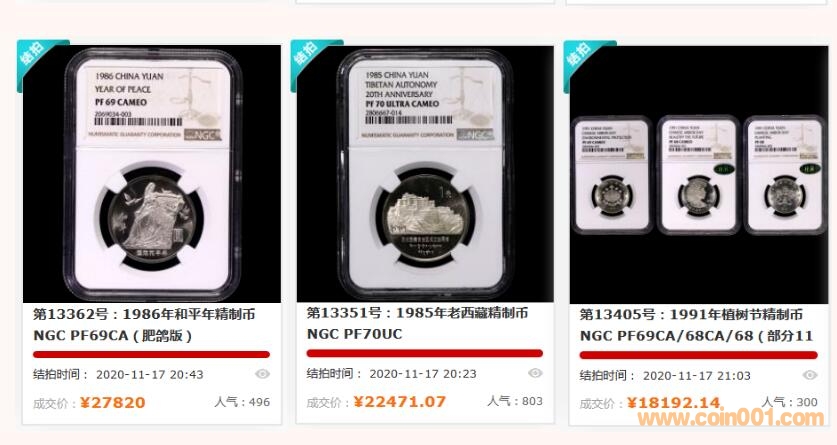The height and width of the screenshot is (445, 837).
Task: Click the eye icon on lot 13351
Action: click(x=535, y=373)
